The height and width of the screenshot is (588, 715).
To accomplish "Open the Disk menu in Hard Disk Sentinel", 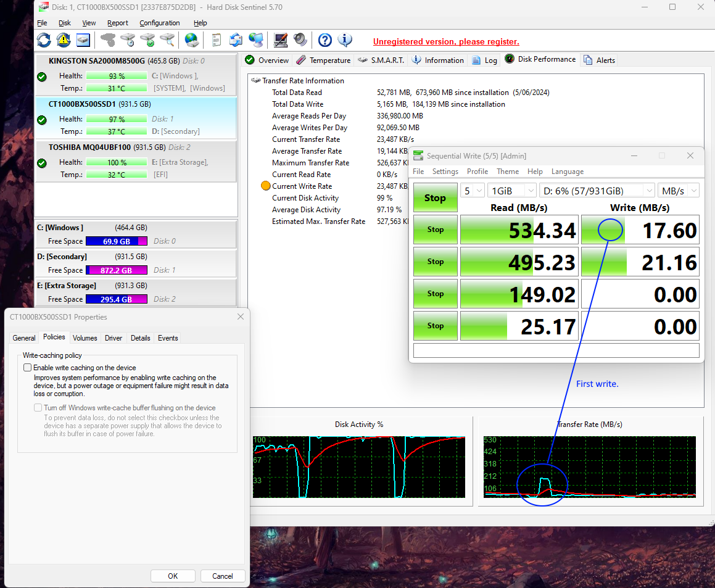I will tap(65, 23).
